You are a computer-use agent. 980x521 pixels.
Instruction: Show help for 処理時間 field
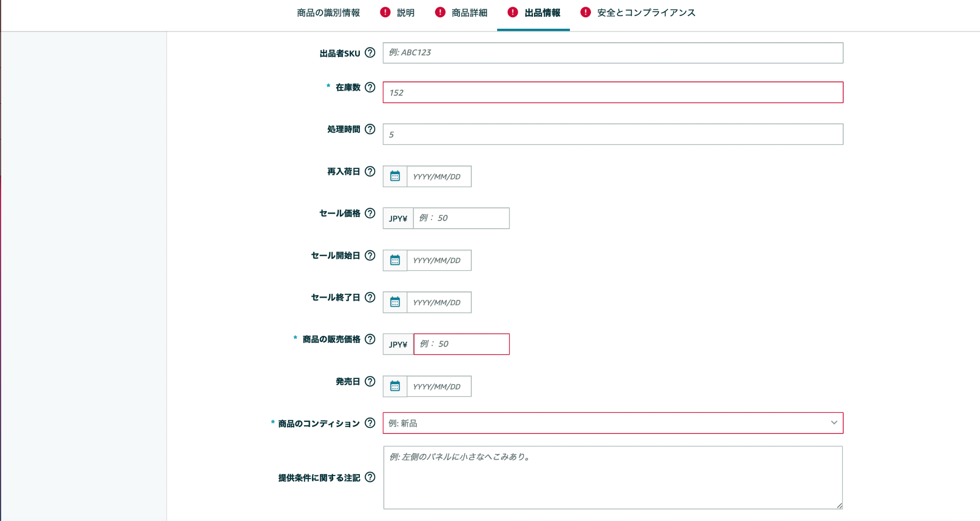point(370,129)
